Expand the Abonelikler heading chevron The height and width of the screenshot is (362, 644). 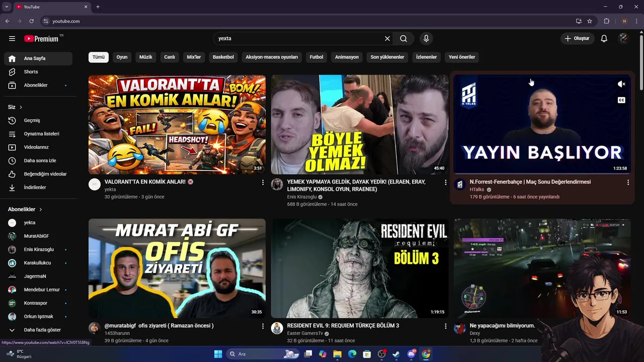[x=41, y=209]
